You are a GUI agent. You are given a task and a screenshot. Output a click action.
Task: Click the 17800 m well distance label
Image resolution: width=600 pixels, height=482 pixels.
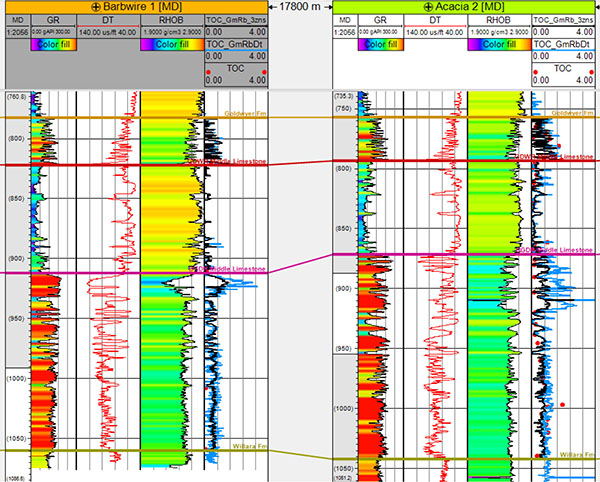(x=301, y=7)
